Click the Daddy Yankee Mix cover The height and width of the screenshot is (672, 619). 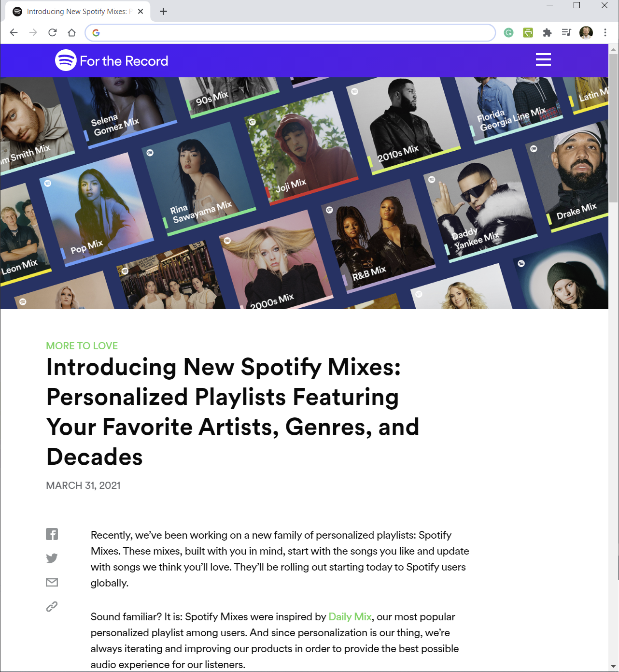pos(479,205)
